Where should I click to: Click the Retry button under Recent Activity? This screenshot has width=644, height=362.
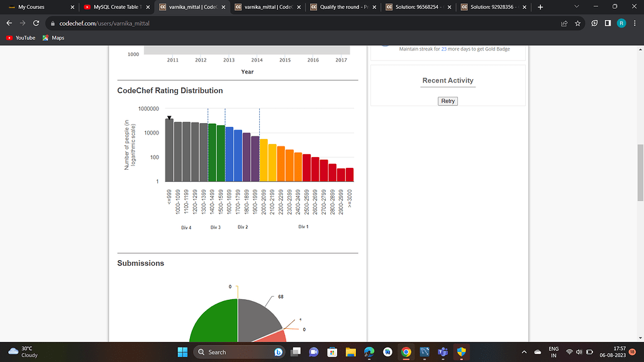tap(447, 101)
